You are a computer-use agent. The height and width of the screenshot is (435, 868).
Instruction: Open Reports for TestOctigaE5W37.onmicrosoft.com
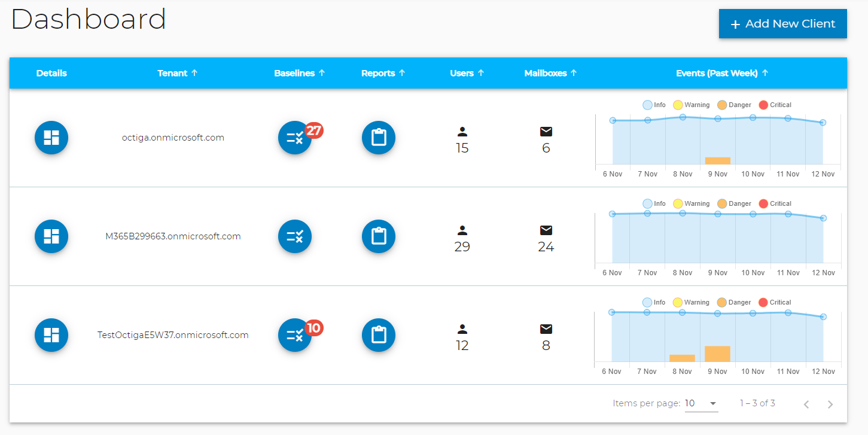pos(379,335)
